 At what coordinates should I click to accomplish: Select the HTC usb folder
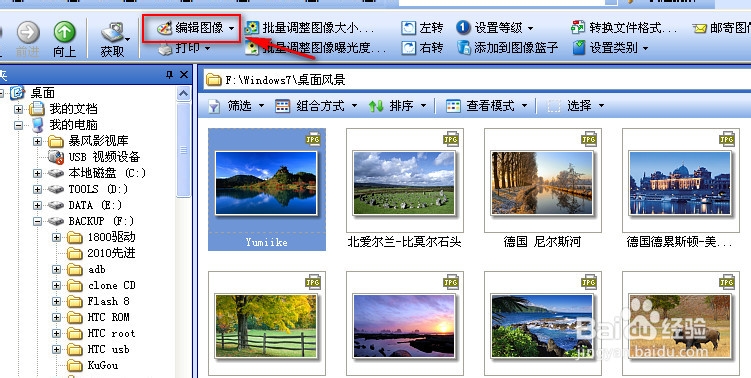click(108, 349)
